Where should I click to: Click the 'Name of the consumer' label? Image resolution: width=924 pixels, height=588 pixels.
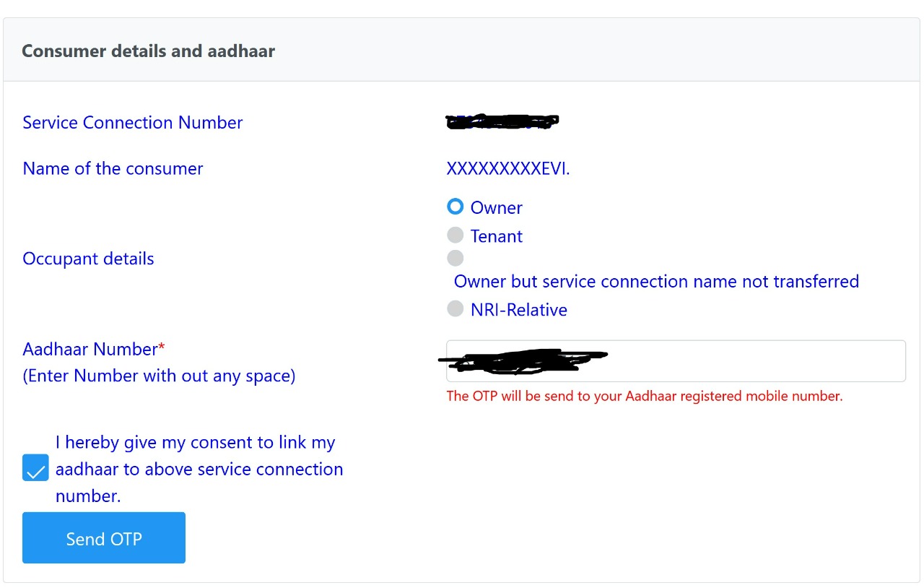[113, 169]
